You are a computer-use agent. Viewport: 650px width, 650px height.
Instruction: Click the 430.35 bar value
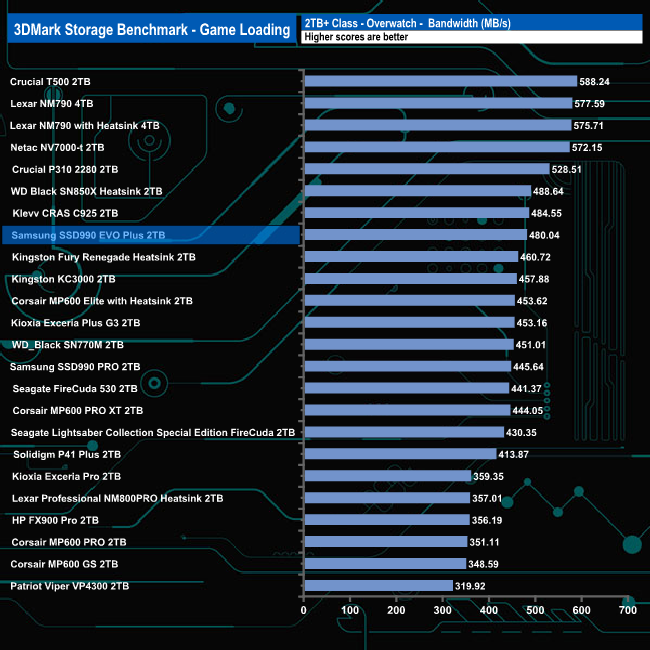(521, 433)
